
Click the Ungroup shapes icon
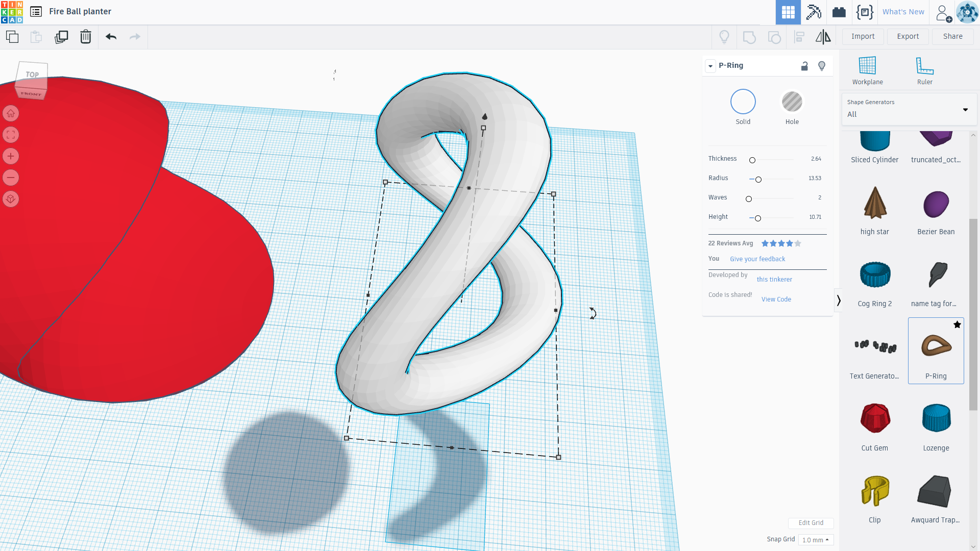(x=774, y=37)
